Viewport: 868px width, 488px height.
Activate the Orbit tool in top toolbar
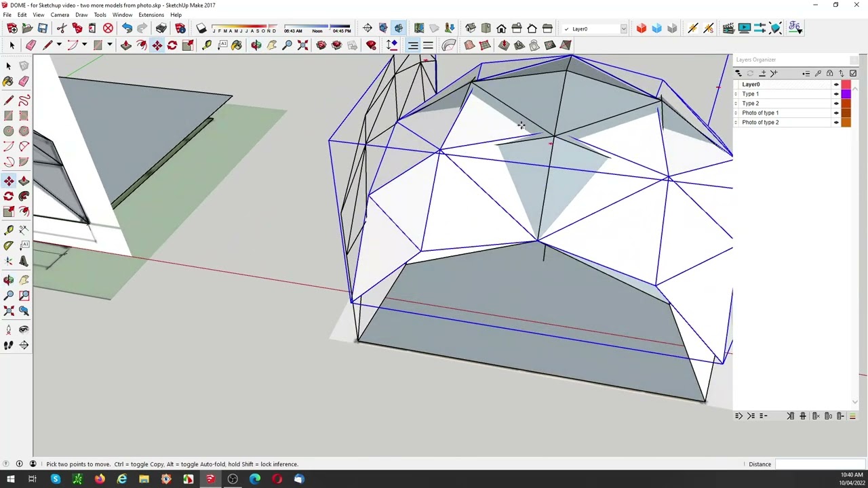[256, 45]
